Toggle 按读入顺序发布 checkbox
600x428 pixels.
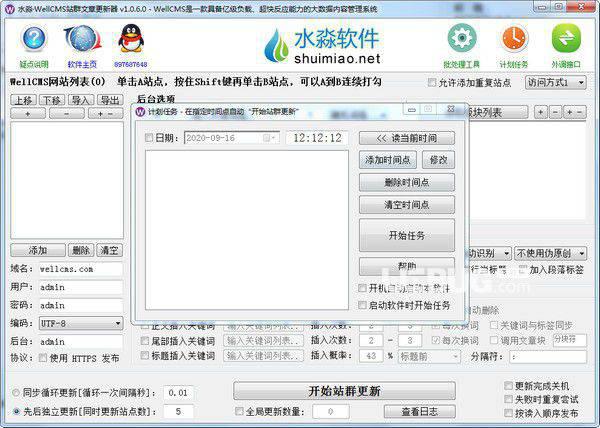[508, 413]
